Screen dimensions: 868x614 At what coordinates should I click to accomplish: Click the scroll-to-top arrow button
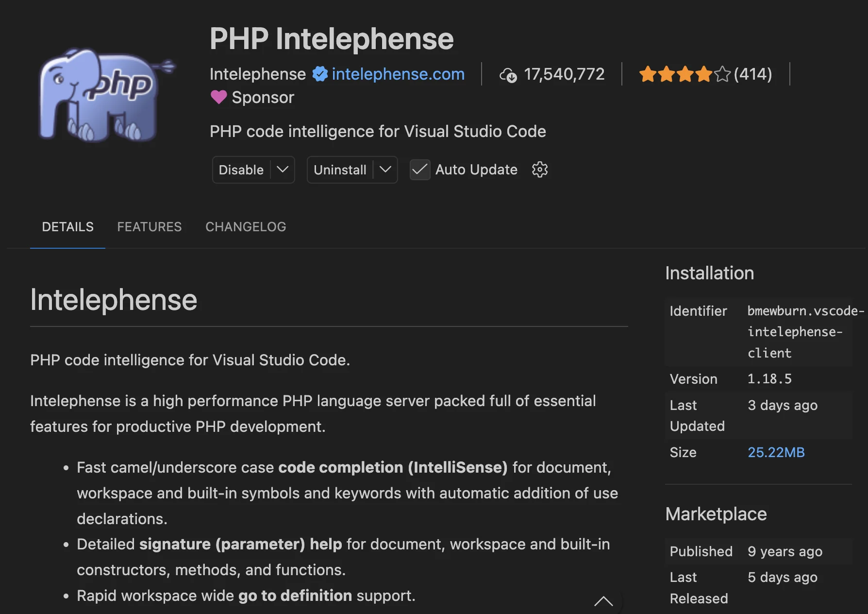click(x=603, y=602)
